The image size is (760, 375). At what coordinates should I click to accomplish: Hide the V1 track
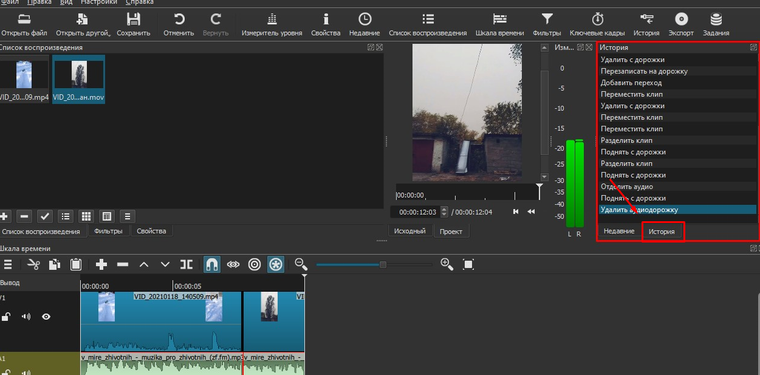46,317
